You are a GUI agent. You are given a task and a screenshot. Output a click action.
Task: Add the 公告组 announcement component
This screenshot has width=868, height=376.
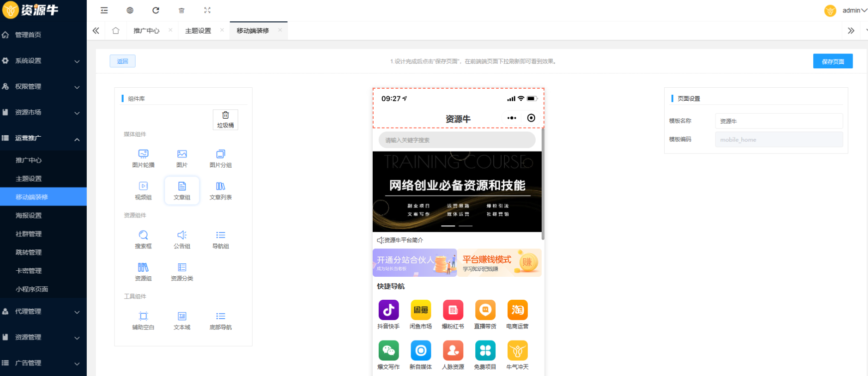(182, 239)
